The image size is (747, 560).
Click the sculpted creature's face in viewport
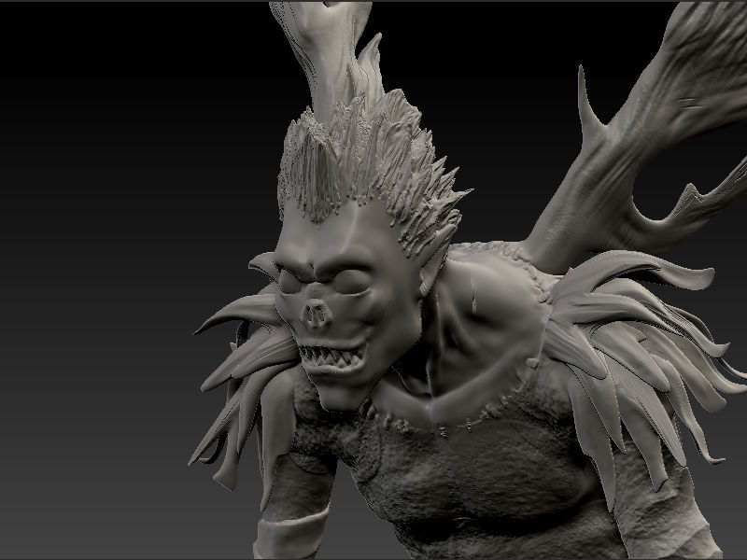click(342, 305)
